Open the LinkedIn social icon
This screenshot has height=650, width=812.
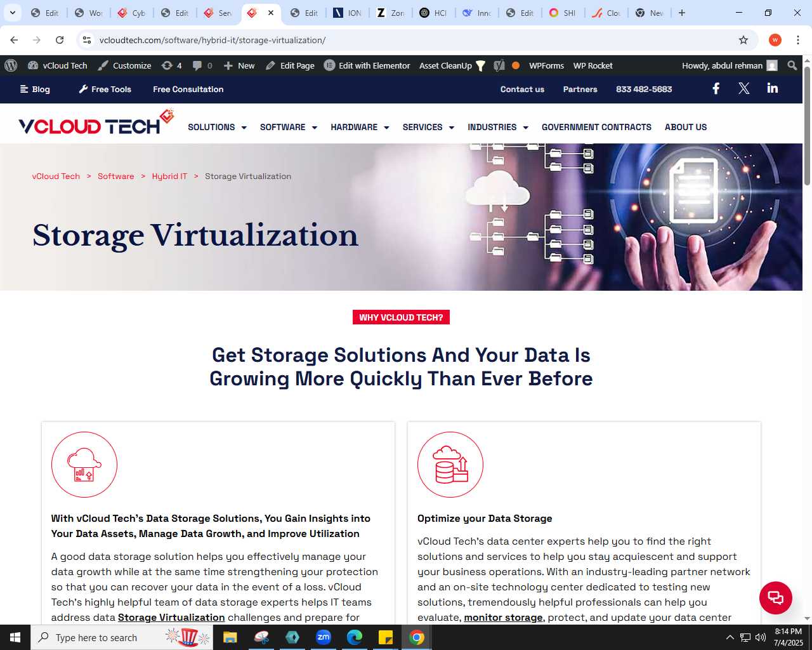772,88
